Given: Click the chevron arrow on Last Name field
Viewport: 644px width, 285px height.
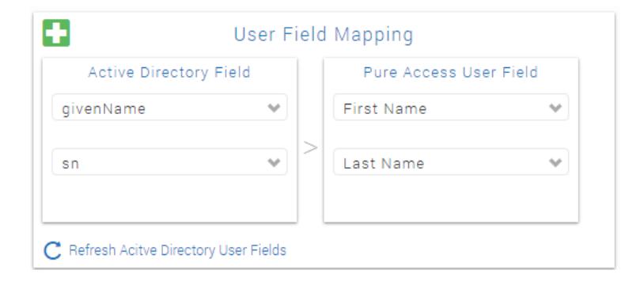Looking at the screenshot, I should pyautogui.click(x=555, y=162).
